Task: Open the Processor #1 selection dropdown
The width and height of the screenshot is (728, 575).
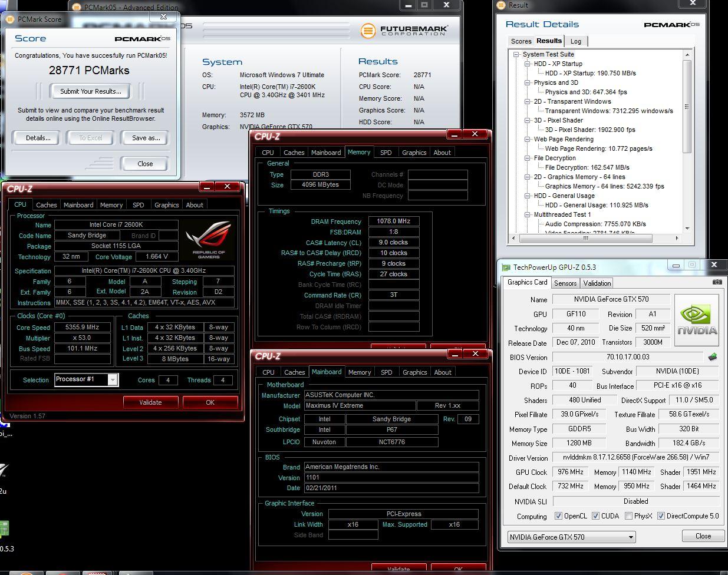Action: pyautogui.click(x=87, y=379)
